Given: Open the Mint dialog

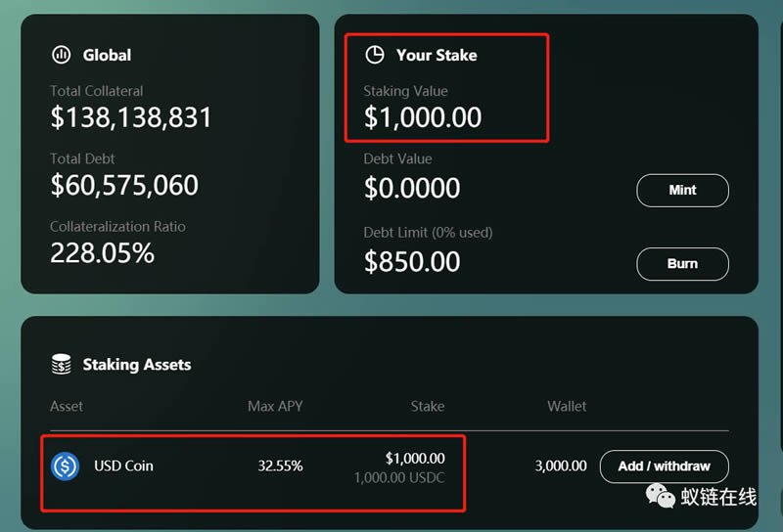Looking at the screenshot, I should [x=682, y=190].
